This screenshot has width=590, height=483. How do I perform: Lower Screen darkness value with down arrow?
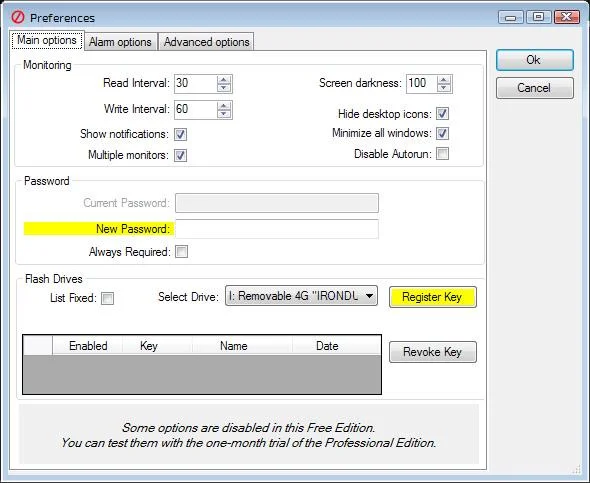pyautogui.click(x=444, y=88)
